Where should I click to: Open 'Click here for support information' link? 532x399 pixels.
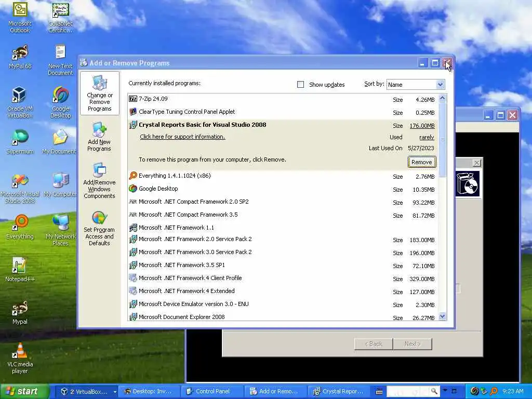click(x=182, y=137)
